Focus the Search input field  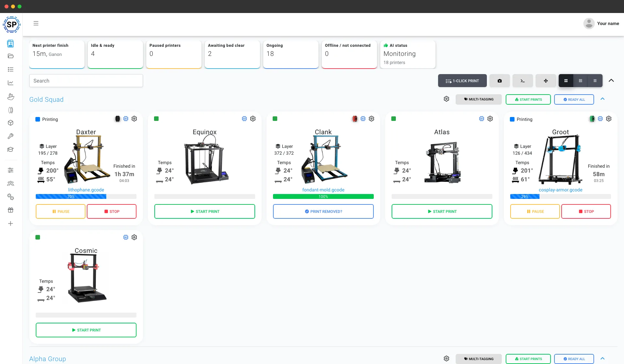click(86, 81)
